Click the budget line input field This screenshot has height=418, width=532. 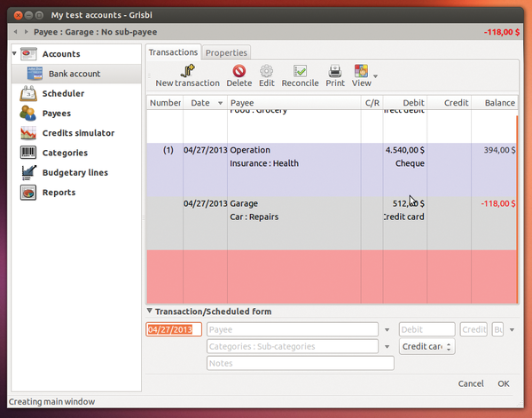(497, 329)
